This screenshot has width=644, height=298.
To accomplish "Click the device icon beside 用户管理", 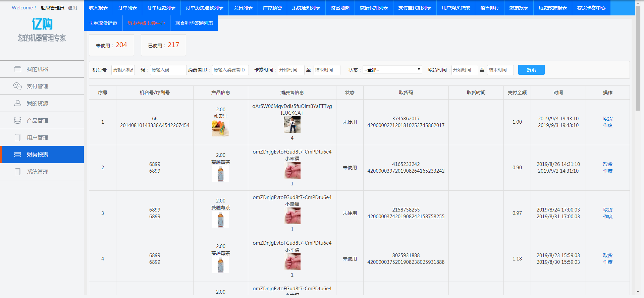I will 17,137.
